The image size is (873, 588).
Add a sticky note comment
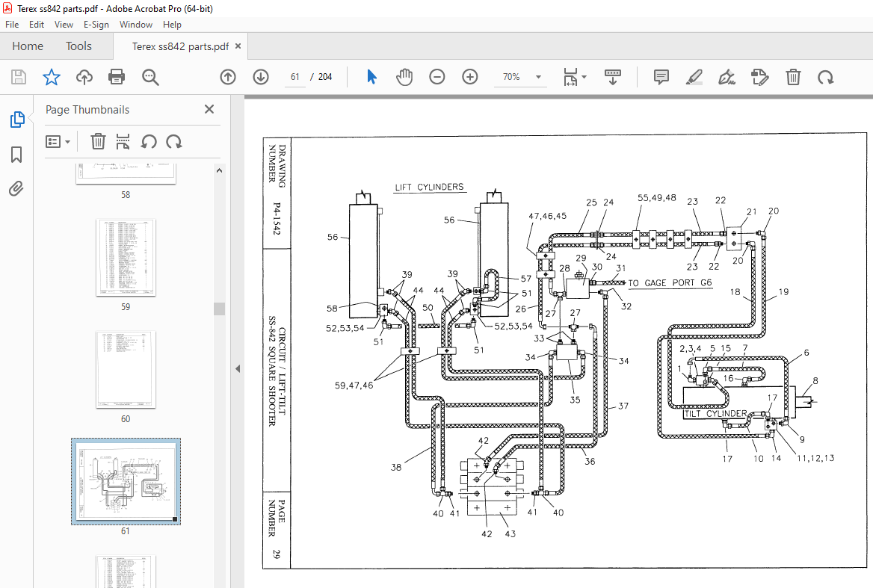click(661, 77)
